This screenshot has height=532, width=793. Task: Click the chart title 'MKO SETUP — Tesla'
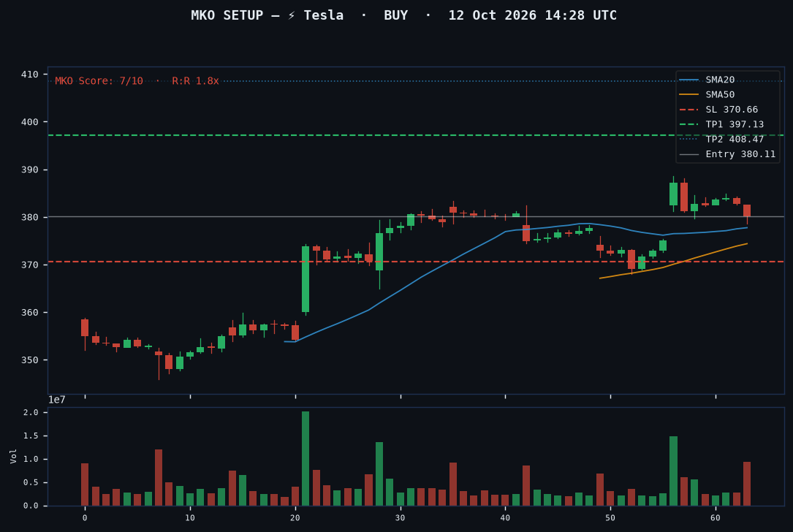[267, 15]
